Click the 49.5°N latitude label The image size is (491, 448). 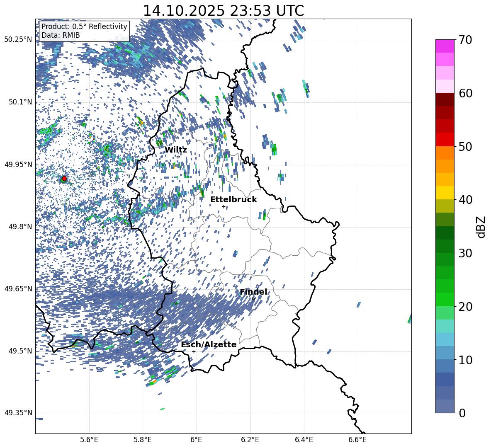[x=20, y=351]
